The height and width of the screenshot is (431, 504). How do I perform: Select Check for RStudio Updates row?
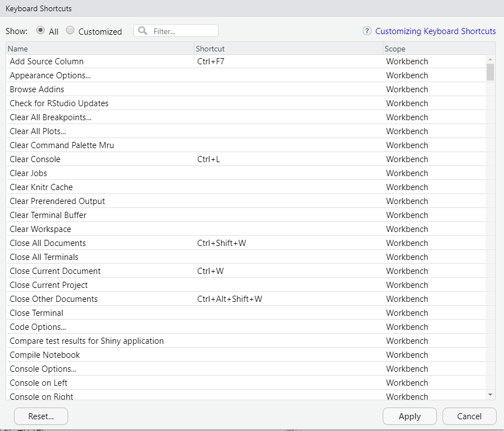pos(246,103)
